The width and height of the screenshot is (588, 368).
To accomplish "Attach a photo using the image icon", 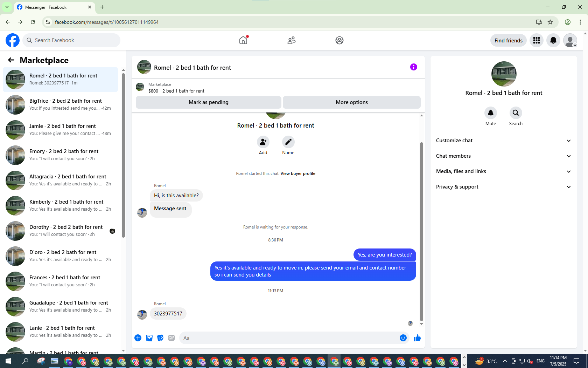I will [x=149, y=338].
